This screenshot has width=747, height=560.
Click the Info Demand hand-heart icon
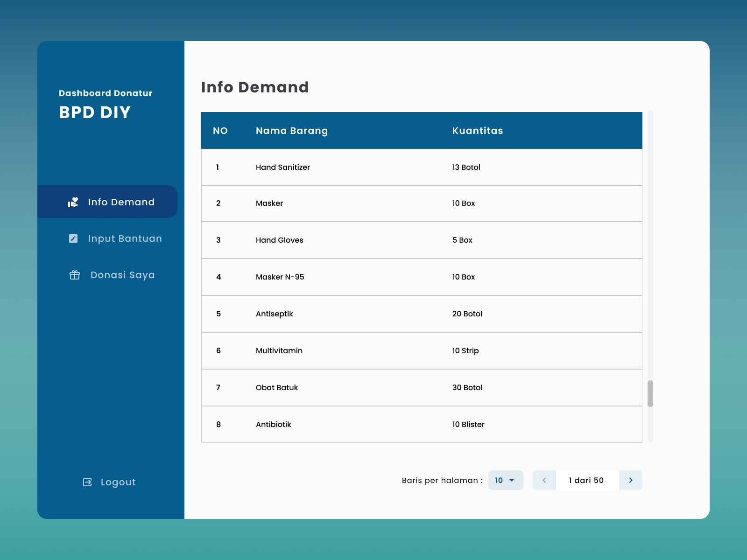tap(73, 202)
